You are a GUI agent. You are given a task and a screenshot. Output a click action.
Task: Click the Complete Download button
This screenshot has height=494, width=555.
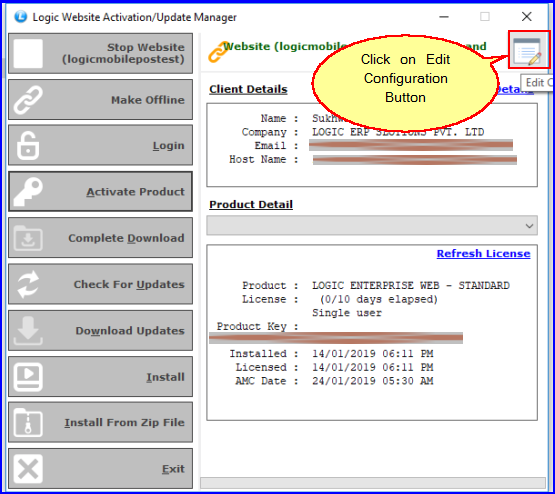click(101, 238)
